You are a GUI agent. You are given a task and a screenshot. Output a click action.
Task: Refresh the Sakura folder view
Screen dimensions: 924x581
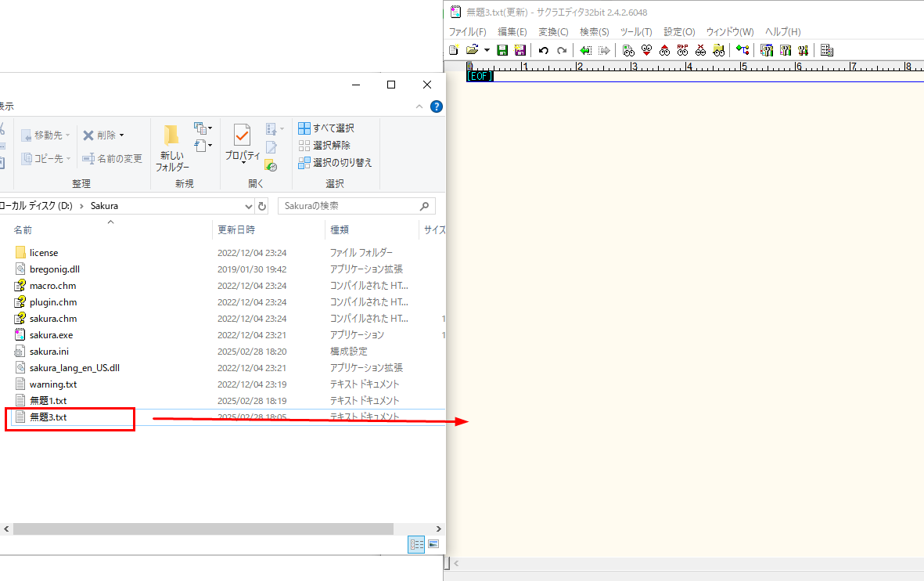tap(262, 206)
